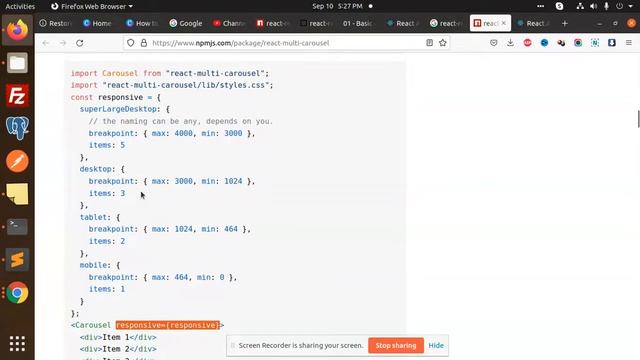Open the Activities overview
This screenshot has height=360, width=640.
point(20,6)
